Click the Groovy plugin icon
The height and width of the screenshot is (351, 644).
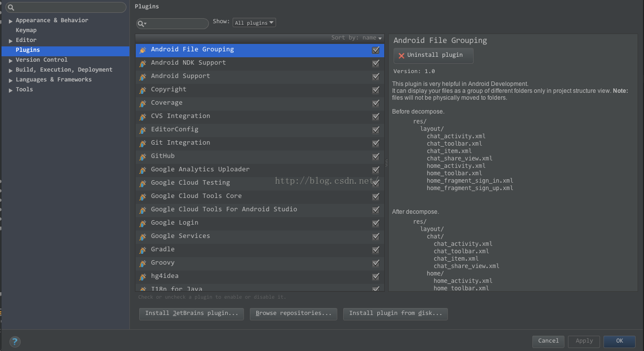point(143,263)
